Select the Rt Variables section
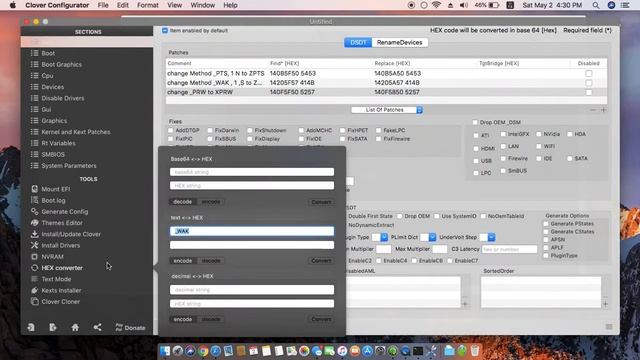640x360 pixels. [x=58, y=143]
